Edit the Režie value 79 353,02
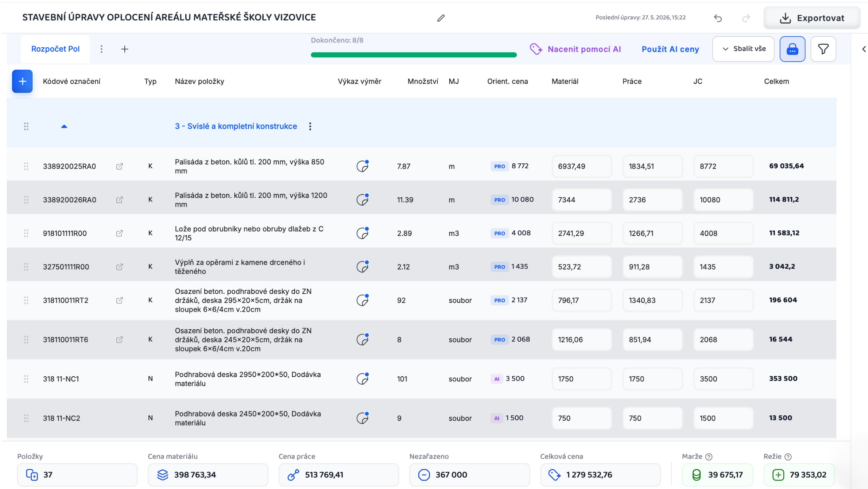 (799, 475)
